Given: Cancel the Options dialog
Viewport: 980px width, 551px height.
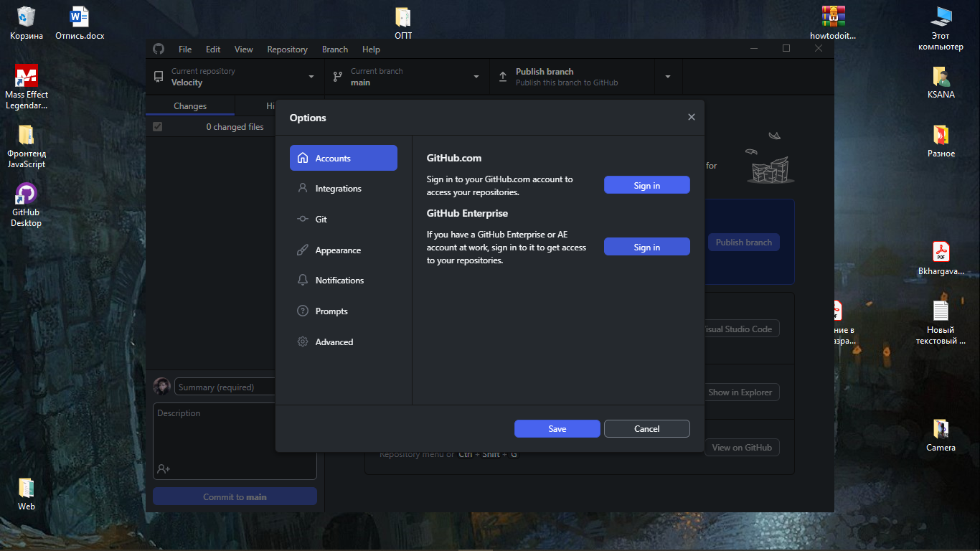Looking at the screenshot, I should click(x=646, y=428).
